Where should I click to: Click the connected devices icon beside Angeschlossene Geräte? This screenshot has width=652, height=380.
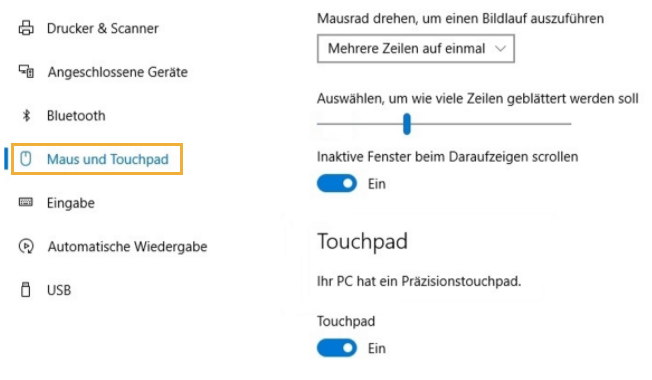[x=26, y=72]
